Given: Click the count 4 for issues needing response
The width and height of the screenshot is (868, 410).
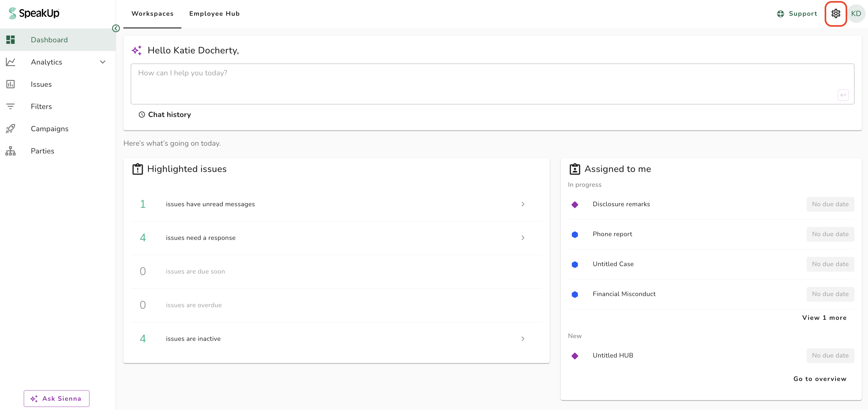Looking at the screenshot, I should click(143, 238).
